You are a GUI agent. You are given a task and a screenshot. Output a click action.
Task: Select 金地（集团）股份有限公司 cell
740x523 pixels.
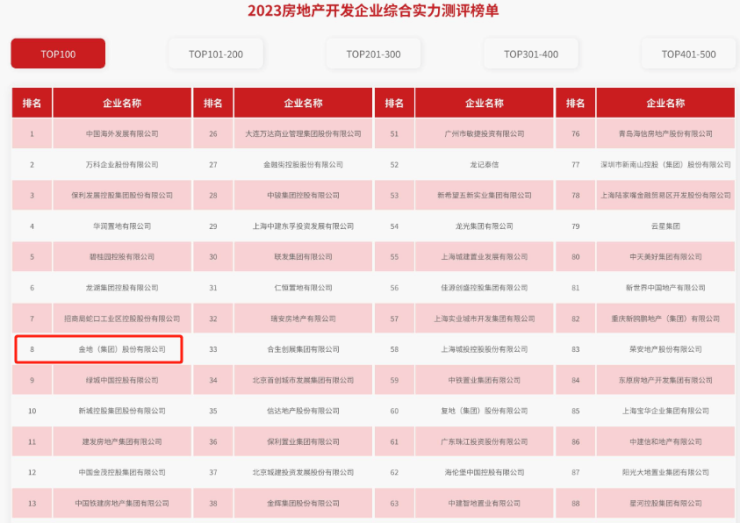[122, 349]
